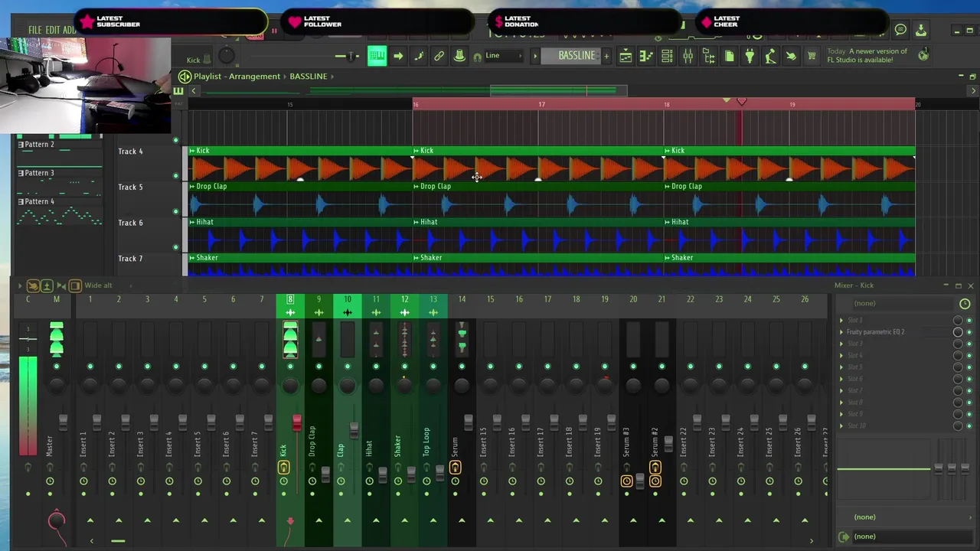980x551 pixels.
Task: Mute playlist Track 4
Action: (x=175, y=175)
